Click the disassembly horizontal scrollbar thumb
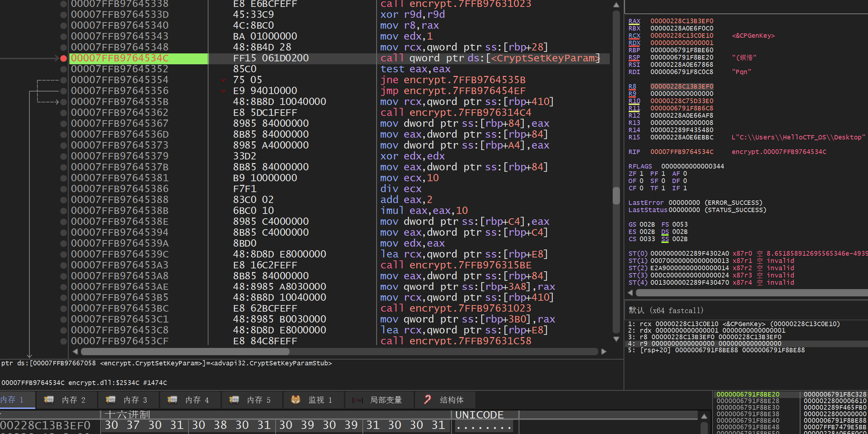The image size is (868, 434). tap(185, 352)
